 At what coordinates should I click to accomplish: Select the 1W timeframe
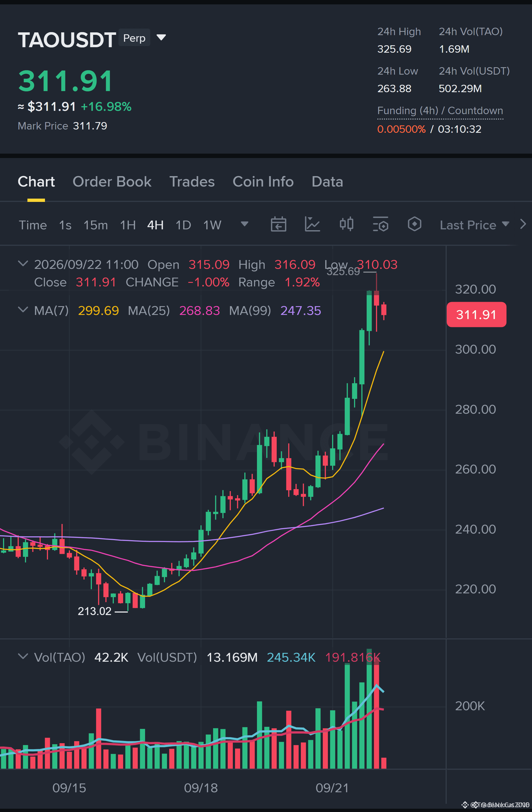tap(212, 225)
